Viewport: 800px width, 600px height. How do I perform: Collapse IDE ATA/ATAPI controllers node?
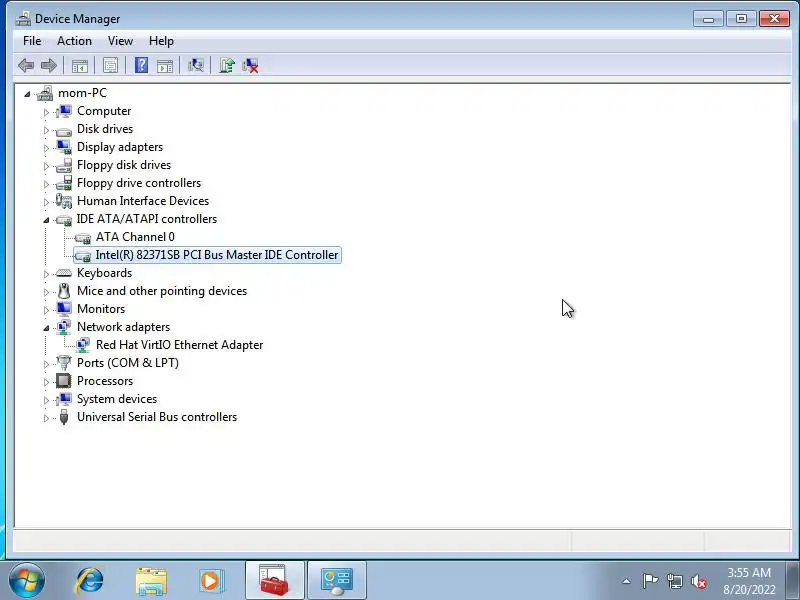point(46,220)
